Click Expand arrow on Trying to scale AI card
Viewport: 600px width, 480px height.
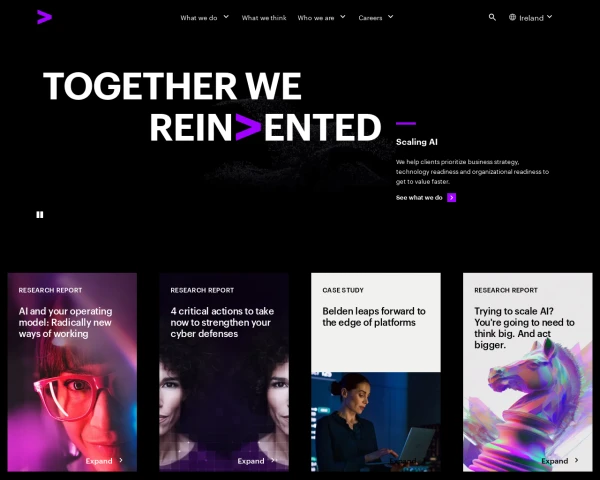(x=576, y=460)
